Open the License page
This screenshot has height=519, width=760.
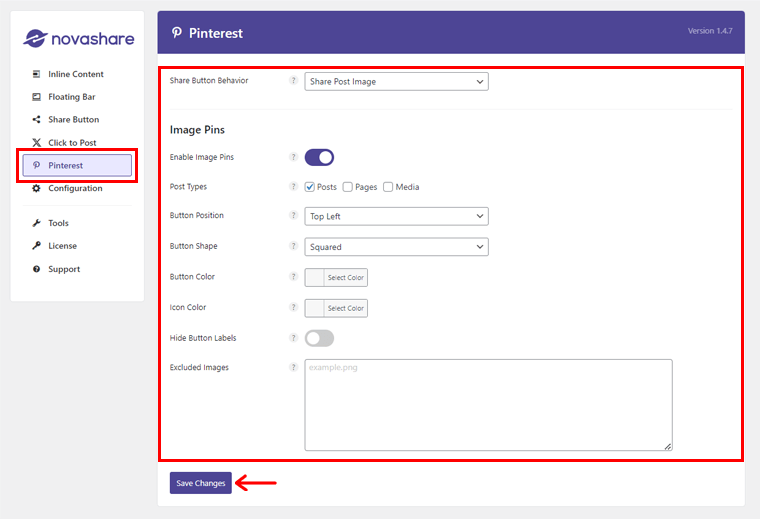77,246
